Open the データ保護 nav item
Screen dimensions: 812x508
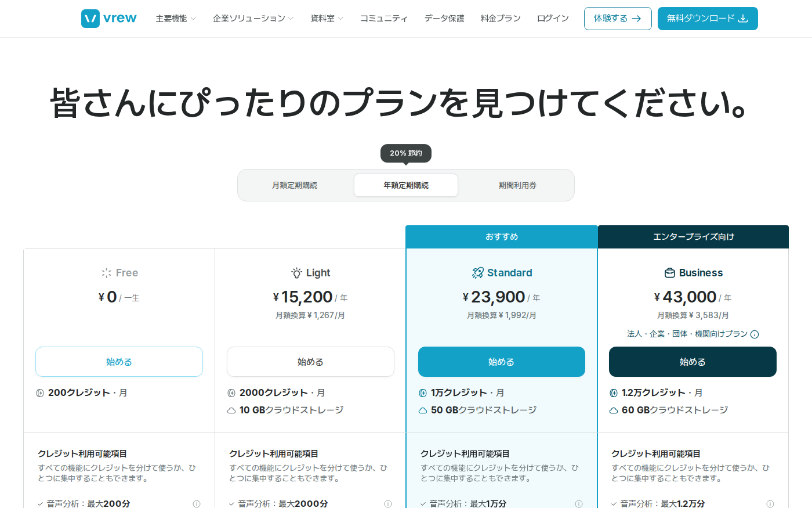click(x=444, y=19)
